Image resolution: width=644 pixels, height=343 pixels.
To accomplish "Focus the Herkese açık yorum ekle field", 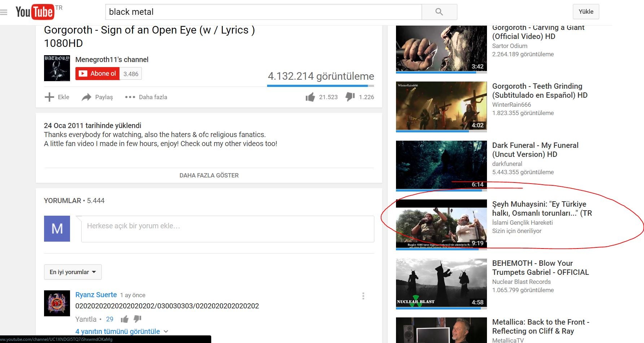I will click(x=228, y=229).
